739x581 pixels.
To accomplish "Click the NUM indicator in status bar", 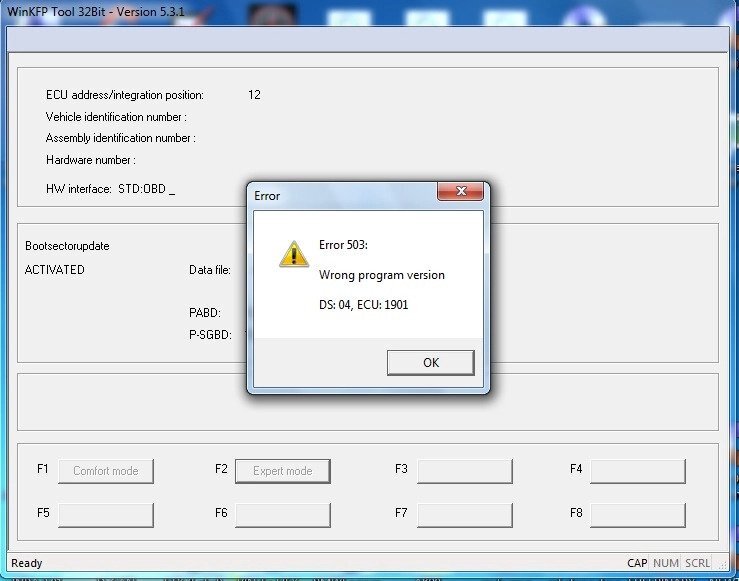I will (665, 563).
